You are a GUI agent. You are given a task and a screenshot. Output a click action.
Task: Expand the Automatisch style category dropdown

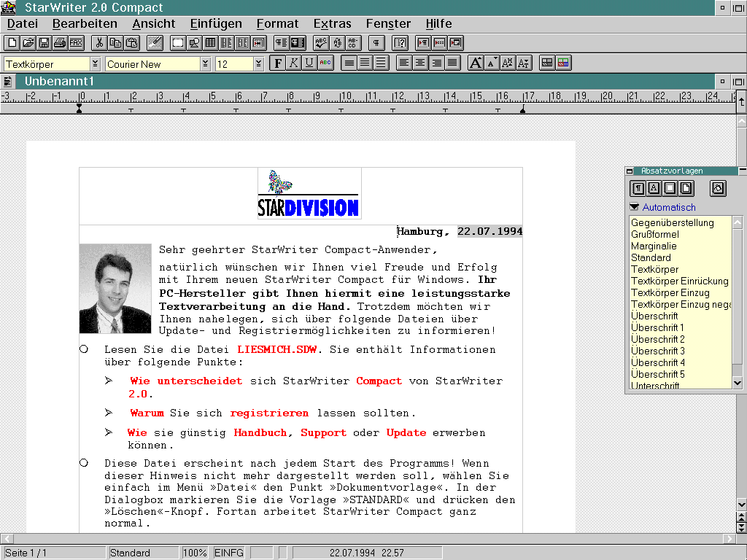coord(634,206)
